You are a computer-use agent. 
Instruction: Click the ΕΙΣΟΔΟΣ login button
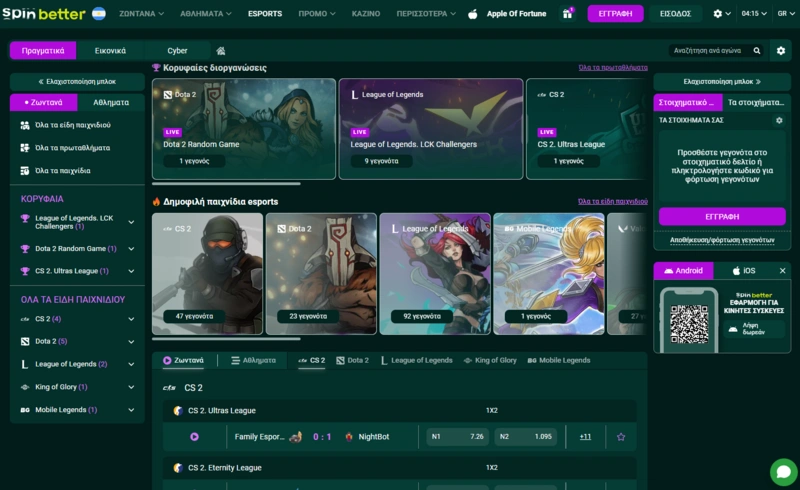coord(676,14)
